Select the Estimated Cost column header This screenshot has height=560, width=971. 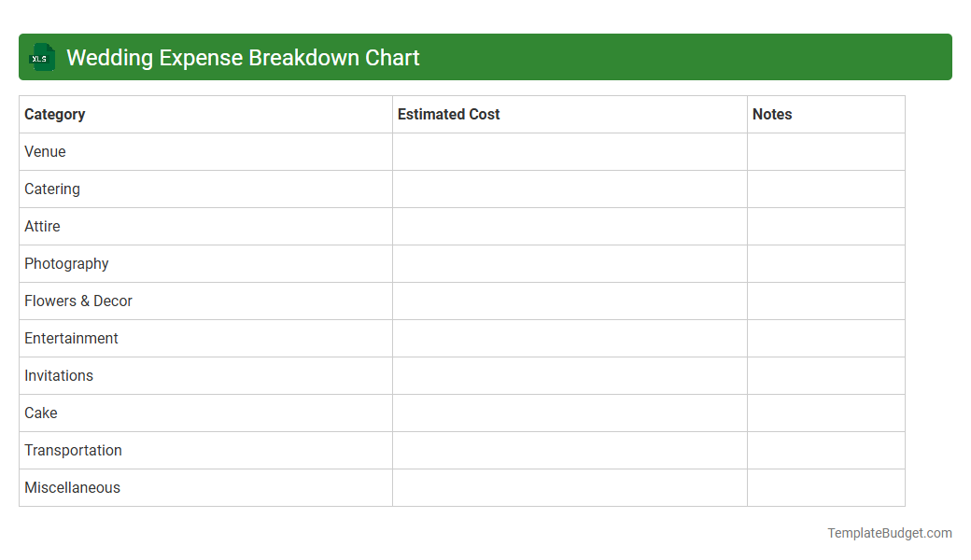point(448,114)
